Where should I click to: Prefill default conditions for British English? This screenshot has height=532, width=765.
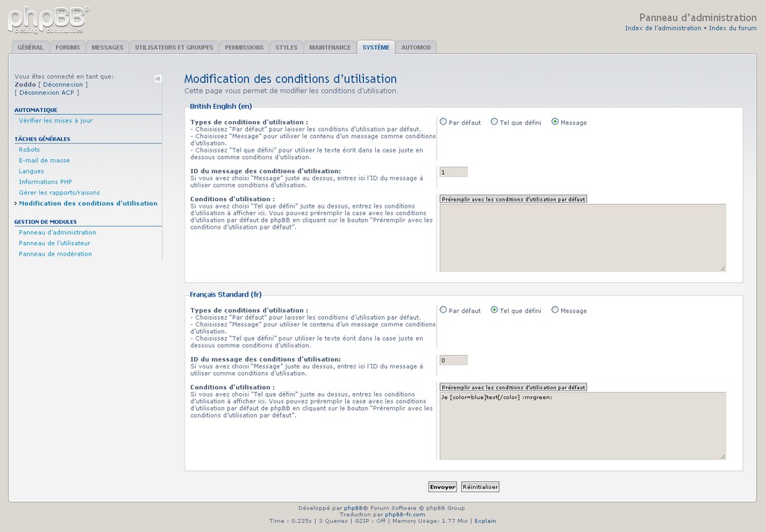click(513, 199)
